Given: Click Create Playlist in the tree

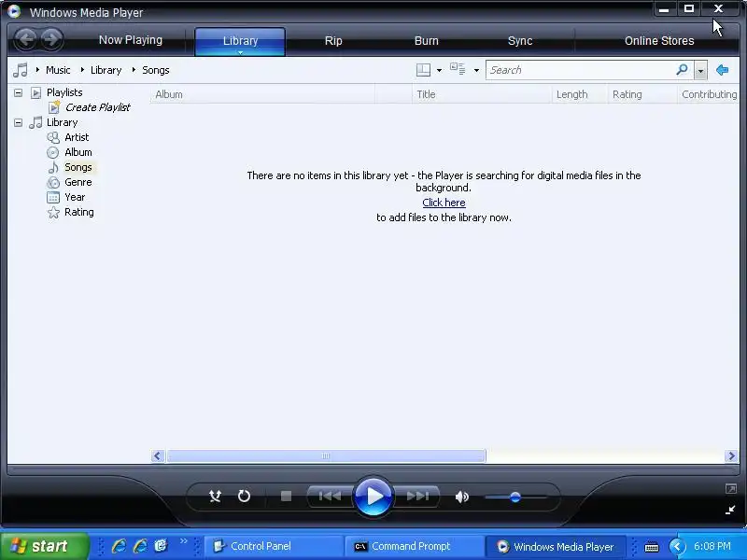Looking at the screenshot, I should [x=98, y=107].
